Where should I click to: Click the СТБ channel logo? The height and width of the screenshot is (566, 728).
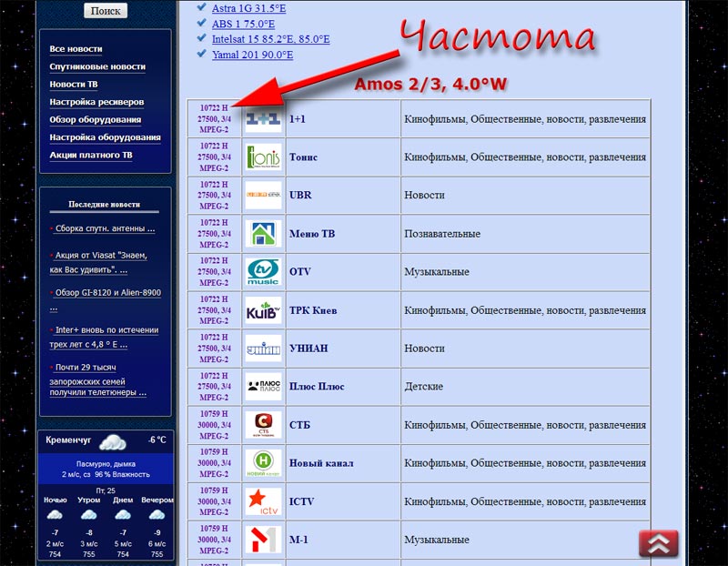(263, 425)
